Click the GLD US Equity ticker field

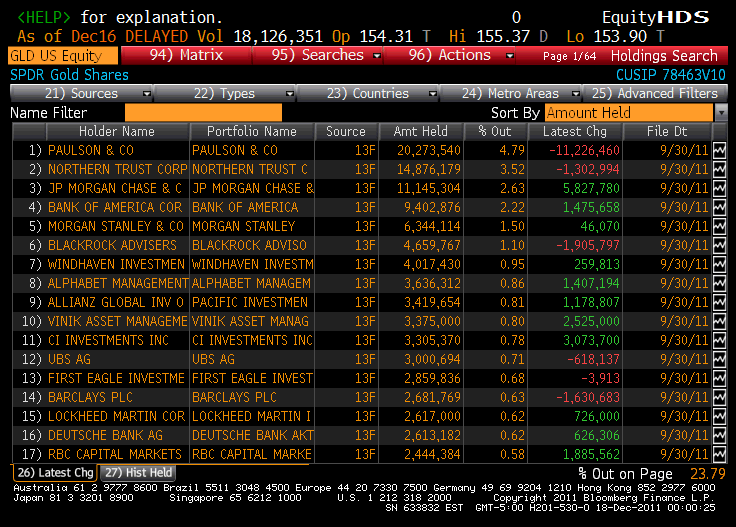(63, 56)
